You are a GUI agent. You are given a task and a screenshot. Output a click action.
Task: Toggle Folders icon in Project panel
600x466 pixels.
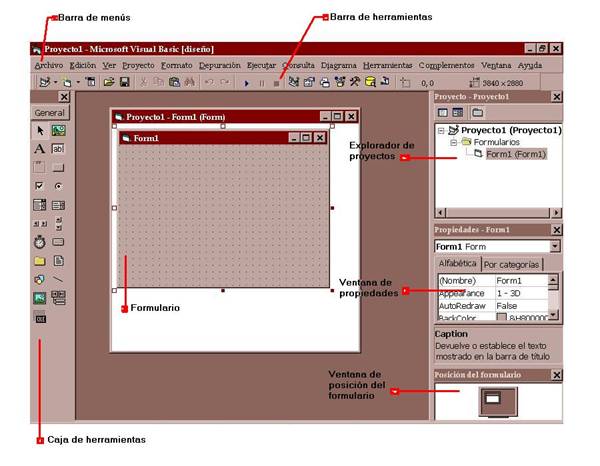pos(477,112)
